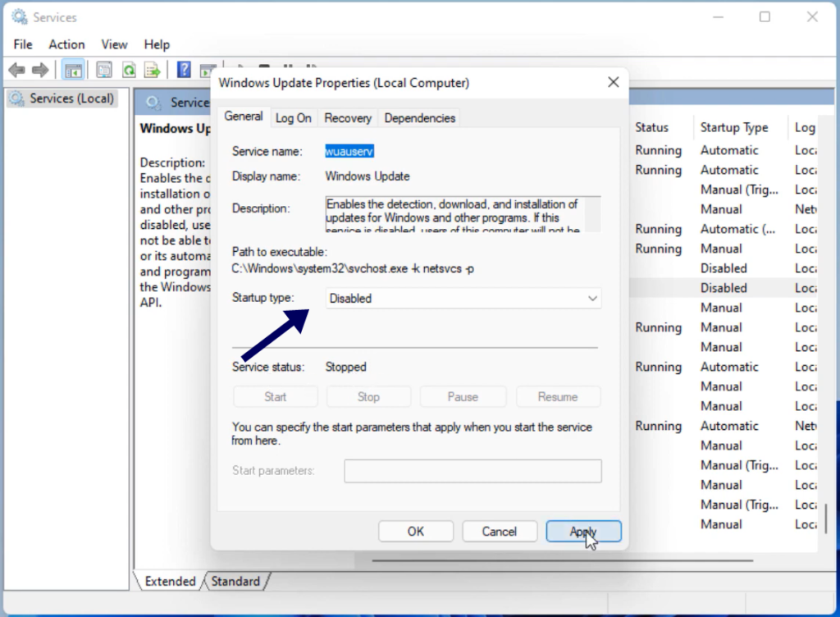Refresh the services list via toolbar icon
This screenshot has width=840, height=617.
[x=128, y=69]
